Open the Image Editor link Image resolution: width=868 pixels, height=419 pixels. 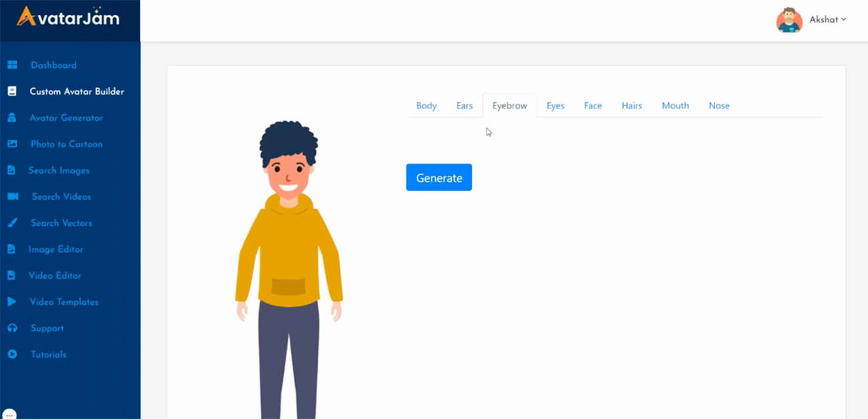[56, 249]
